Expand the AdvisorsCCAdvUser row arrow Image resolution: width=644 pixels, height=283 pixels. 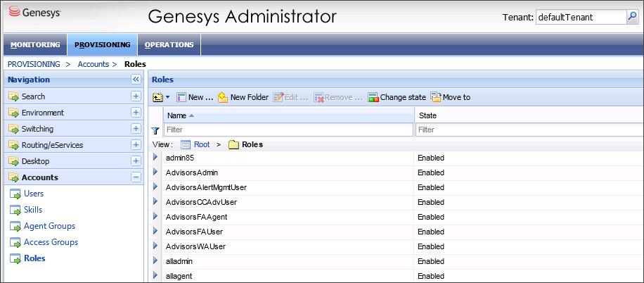(x=155, y=201)
